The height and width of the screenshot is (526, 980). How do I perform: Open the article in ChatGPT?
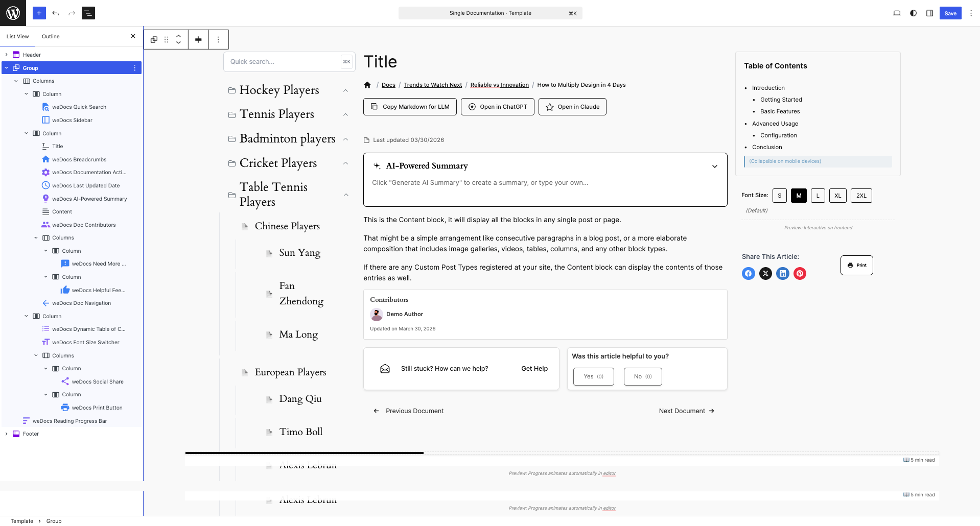[x=497, y=107]
